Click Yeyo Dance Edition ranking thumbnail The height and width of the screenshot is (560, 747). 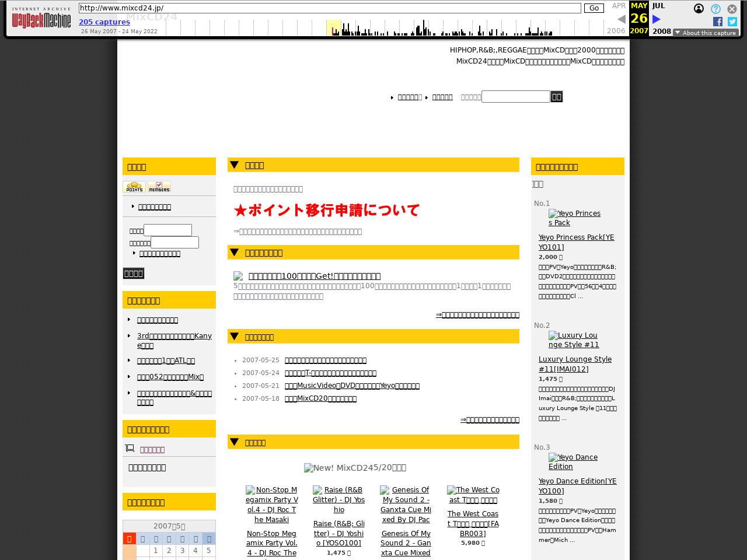[x=573, y=462]
